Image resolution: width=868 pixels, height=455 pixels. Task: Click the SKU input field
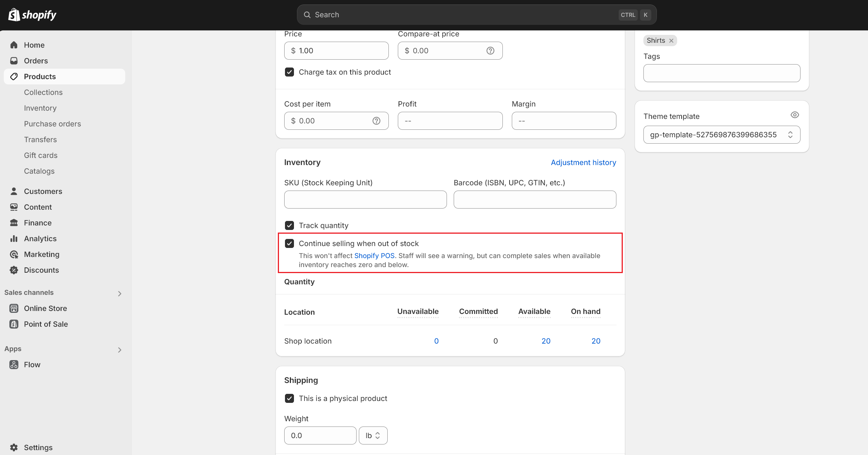365,200
